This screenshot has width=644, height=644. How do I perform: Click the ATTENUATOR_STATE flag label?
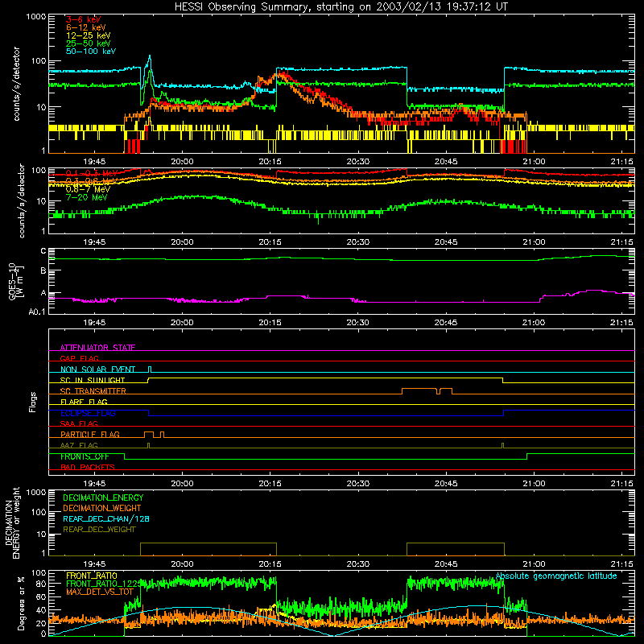pyautogui.click(x=97, y=348)
